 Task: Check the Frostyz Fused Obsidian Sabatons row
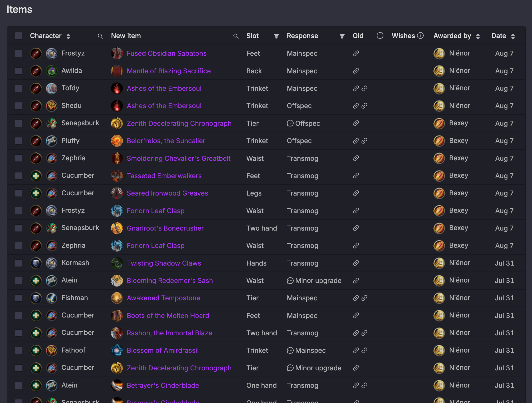(19, 53)
